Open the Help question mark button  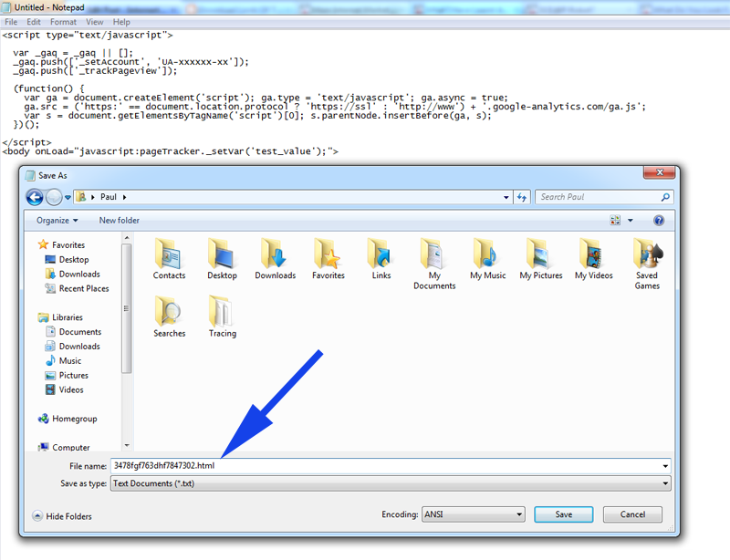pyautogui.click(x=659, y=220)
